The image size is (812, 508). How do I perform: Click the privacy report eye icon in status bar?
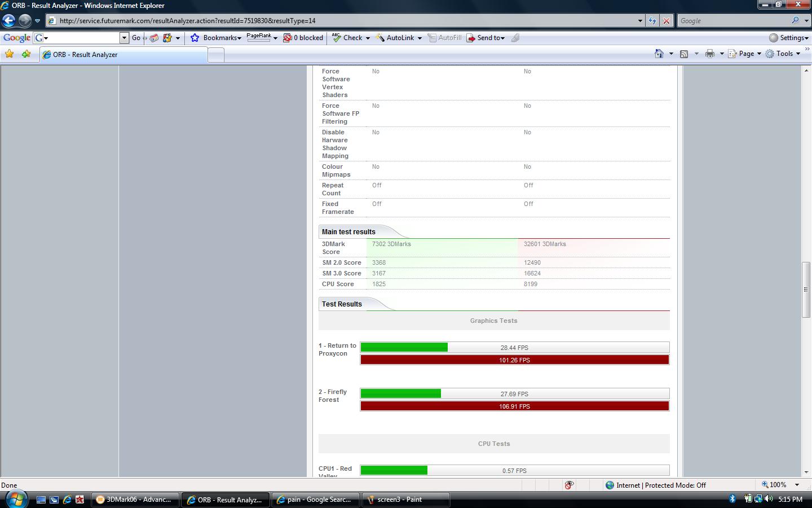[x=569, y=485]
